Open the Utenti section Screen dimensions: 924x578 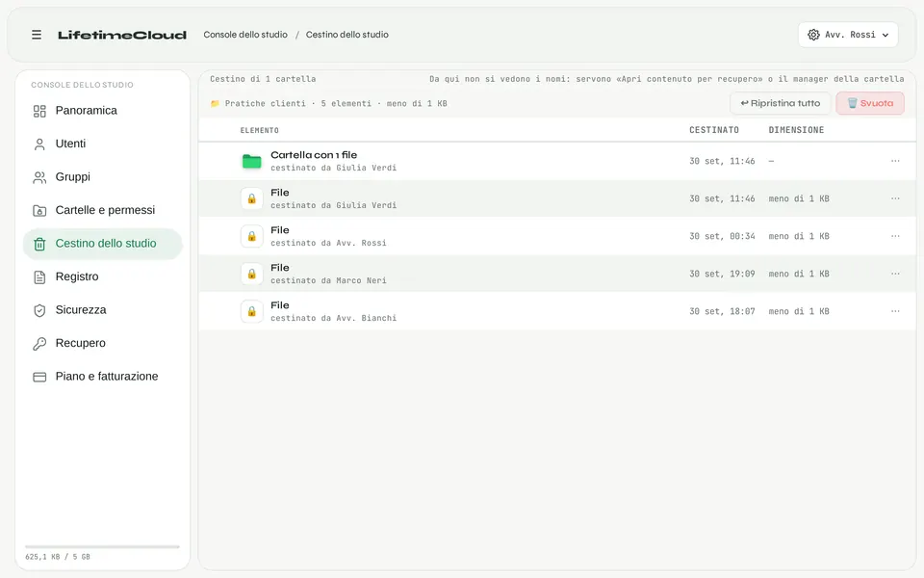pos(103,144)
